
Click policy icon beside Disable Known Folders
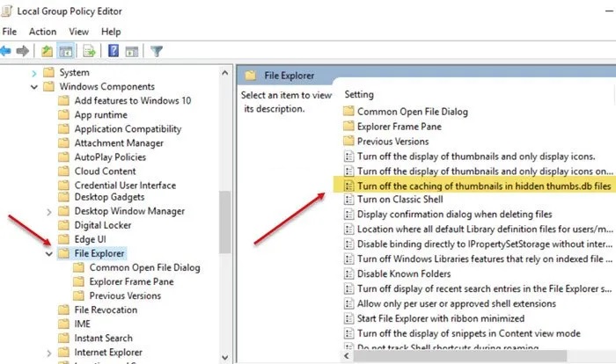(x=348, y=273)
